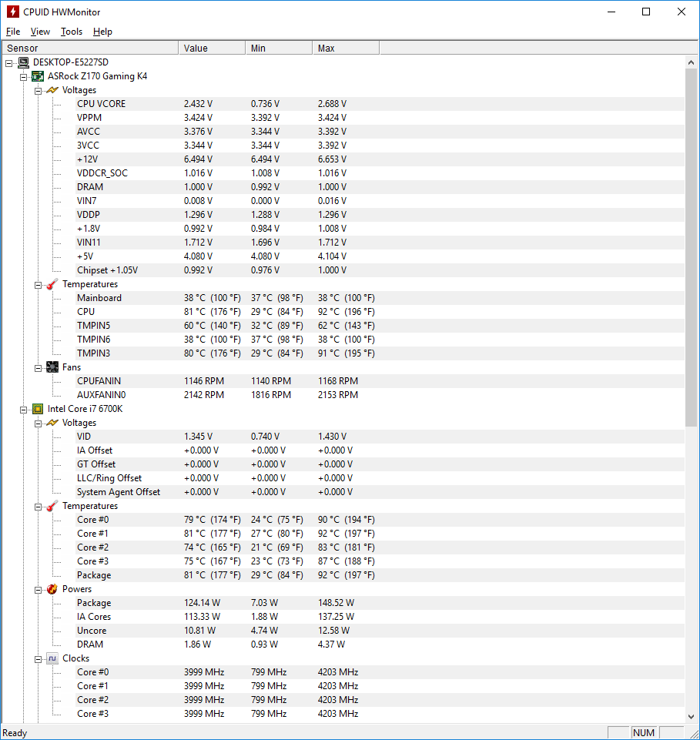Collapse the Clocks group
Viewport: 700px width, 740px height.
38,659
